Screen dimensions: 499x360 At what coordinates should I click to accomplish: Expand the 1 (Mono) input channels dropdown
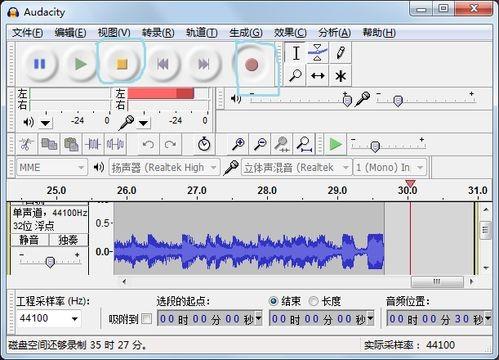click(x=390, y=167)
